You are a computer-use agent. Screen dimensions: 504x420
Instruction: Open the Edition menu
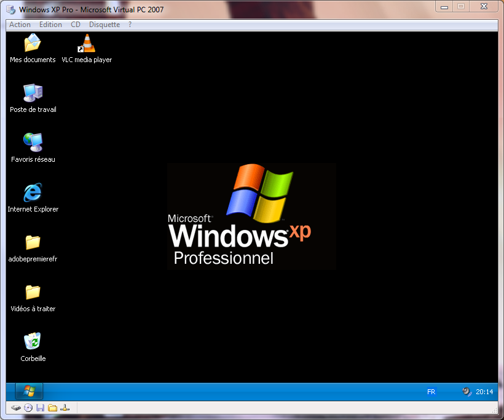50,25
